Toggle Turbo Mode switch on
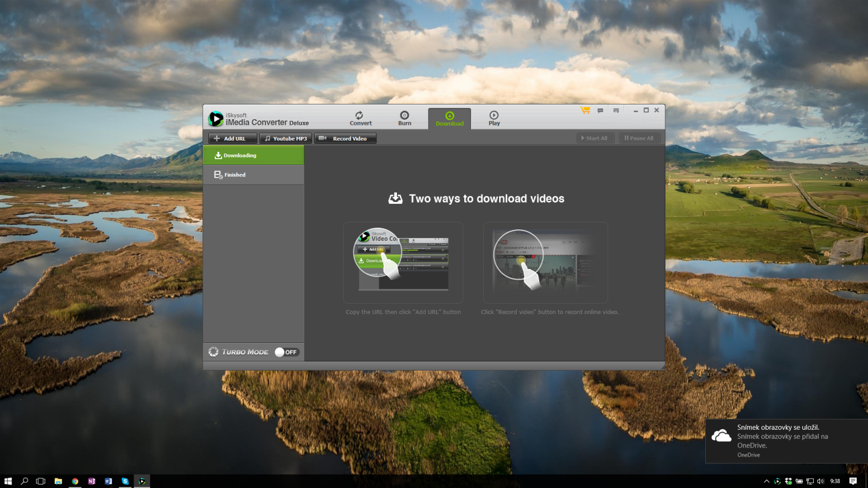This screenshot has height=488, width=868. click(287, 352)
